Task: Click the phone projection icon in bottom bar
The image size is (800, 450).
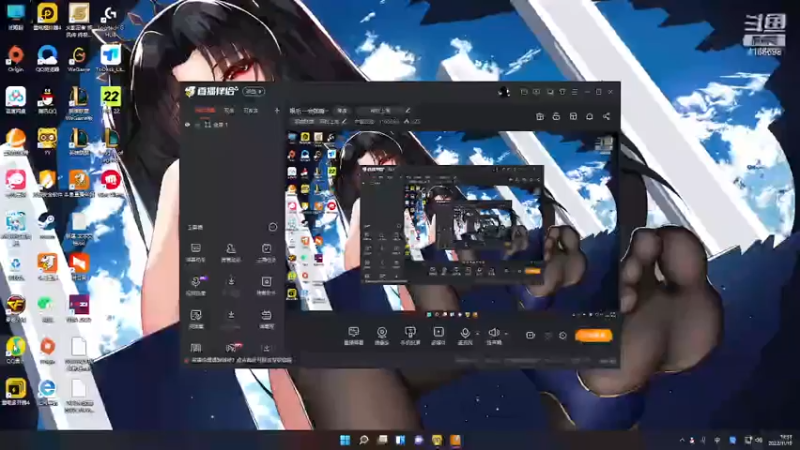Action: (410, 336)
